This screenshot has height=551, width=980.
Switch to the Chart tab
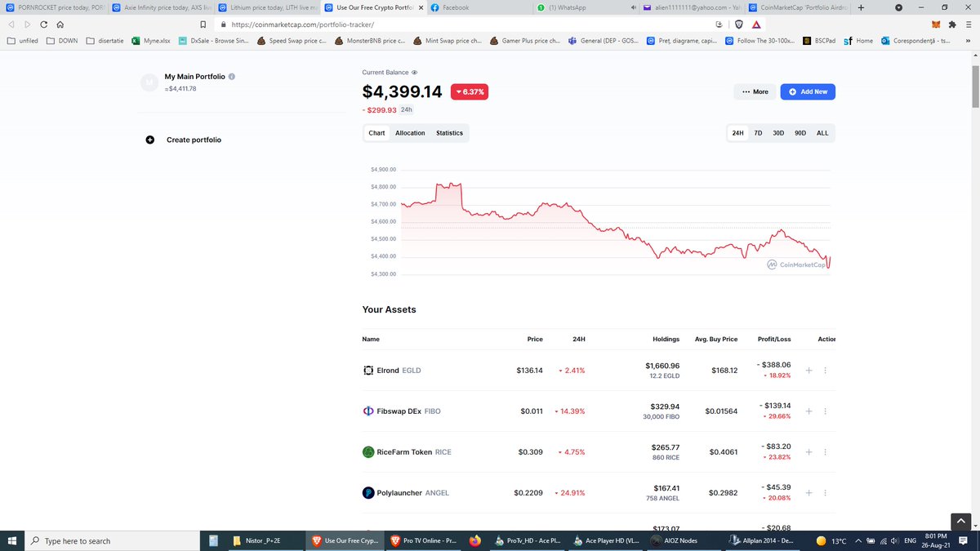[x=376, y=133]
